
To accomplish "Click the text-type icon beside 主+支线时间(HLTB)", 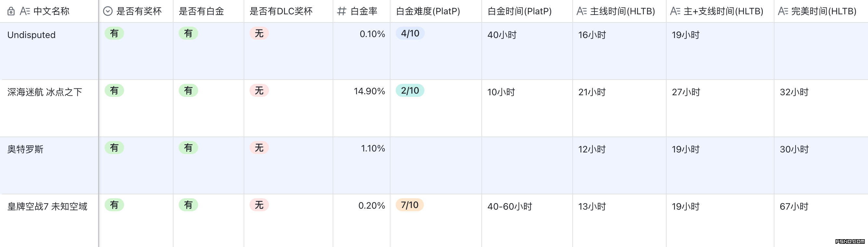I will (675, 11).
